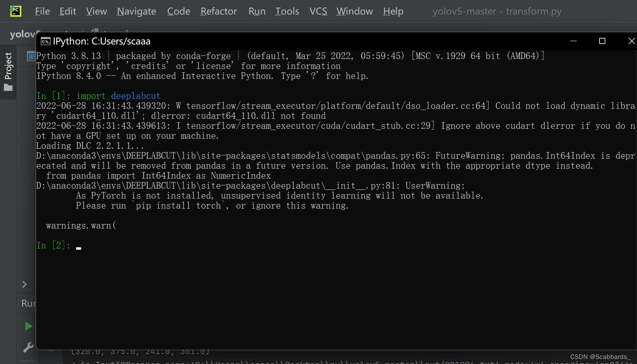Image resolution: width=637 pixels, height=364 pixels.
Task: Click the Python 3.8.13 version line
Action: coord(290,56)
